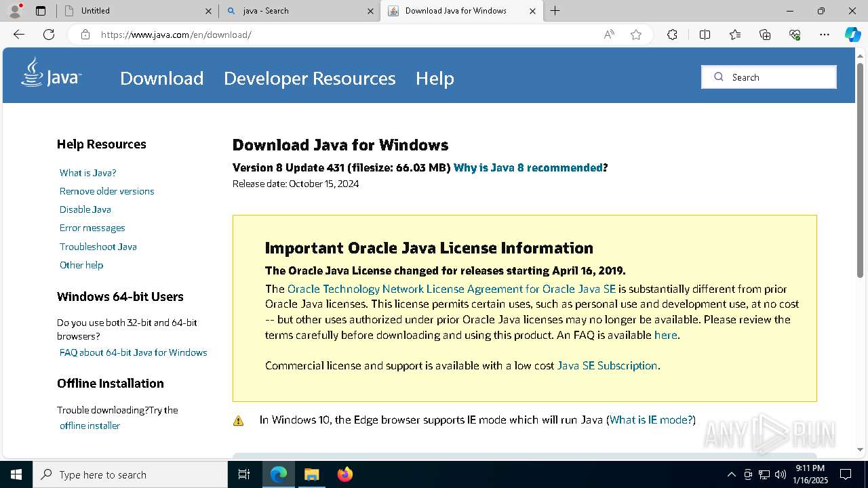
Task: Open Favorites list icon
Action: click(x=735, y=35)
